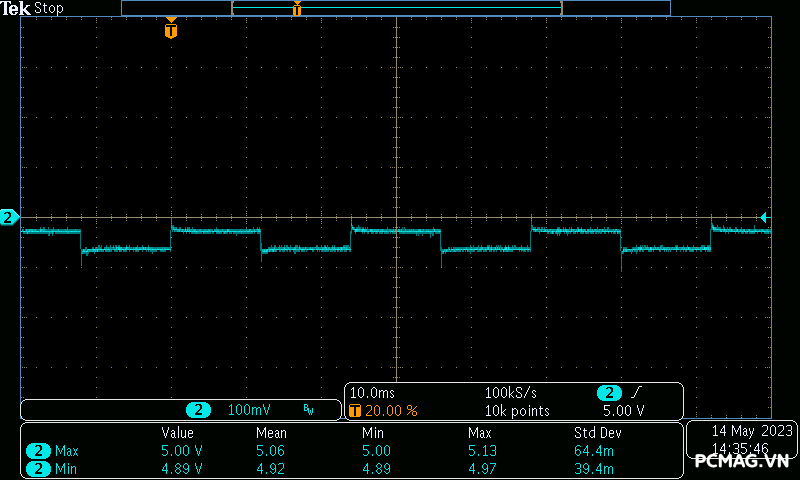Click the date and time display
Viewport: 800px width, 480px height.
pos(738,439)
